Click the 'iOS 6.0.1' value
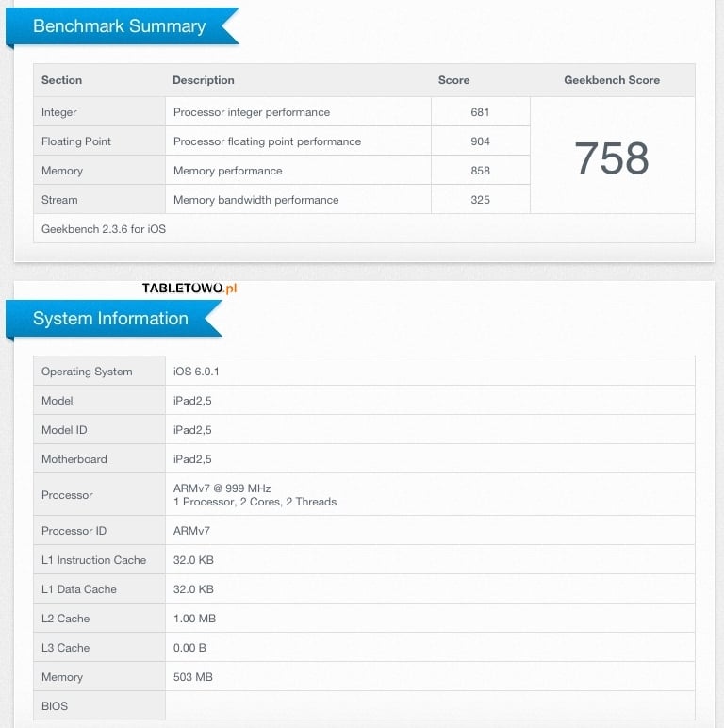 tap(196, 372)
